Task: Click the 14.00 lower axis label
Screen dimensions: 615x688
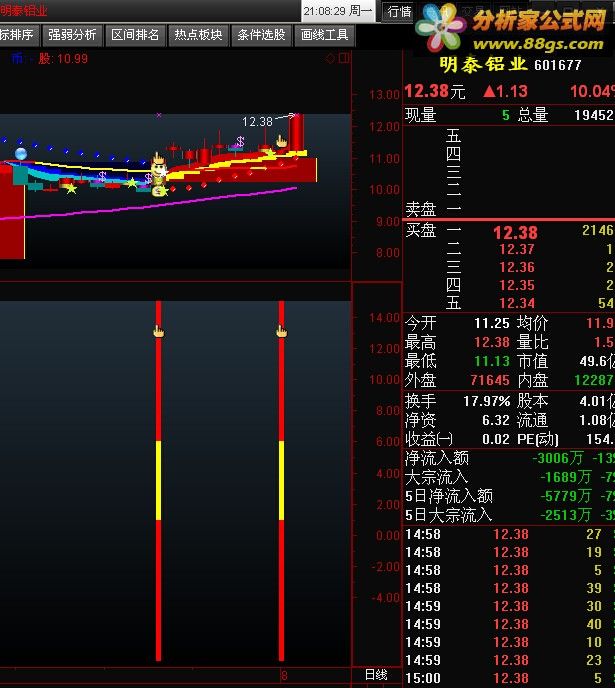Action: pyautogui.click(x=384, y=317)
